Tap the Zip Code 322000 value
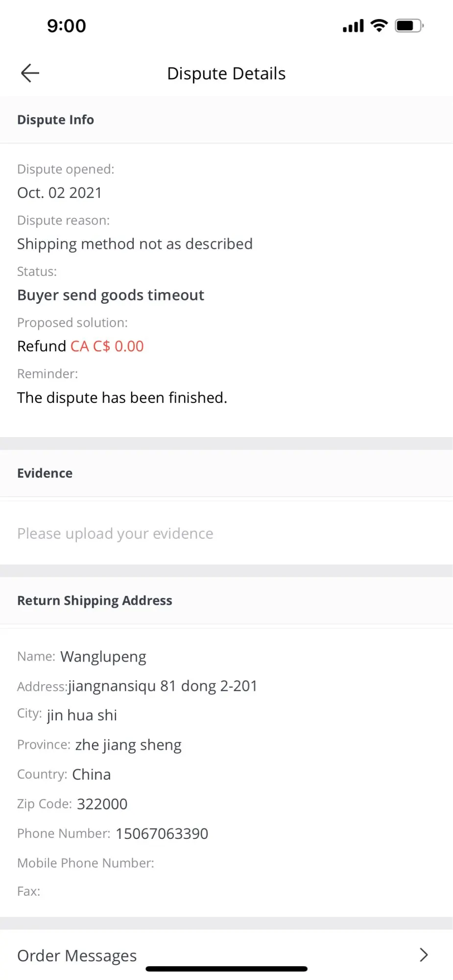The image size is (453, 980). 102,804
